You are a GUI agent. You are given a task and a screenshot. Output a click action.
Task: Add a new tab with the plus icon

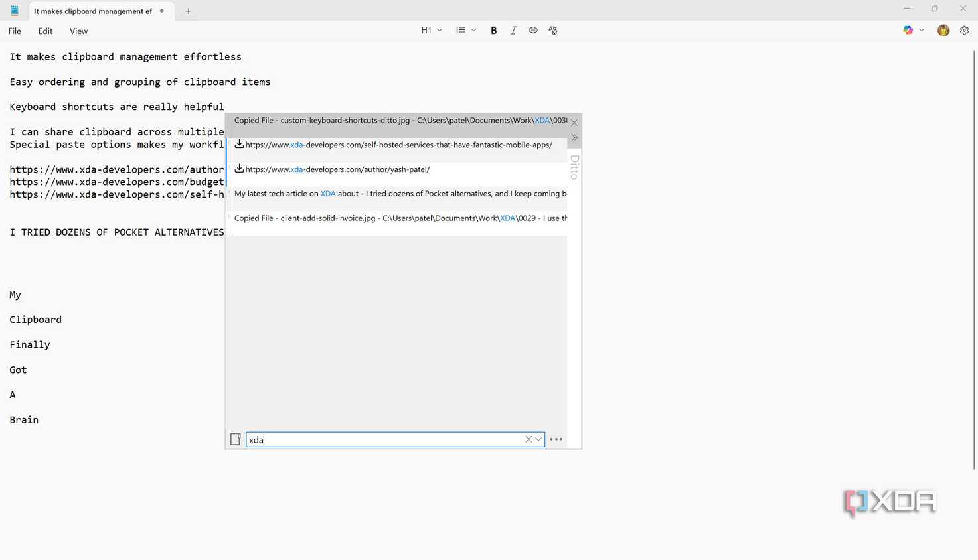tap(189, 11)
